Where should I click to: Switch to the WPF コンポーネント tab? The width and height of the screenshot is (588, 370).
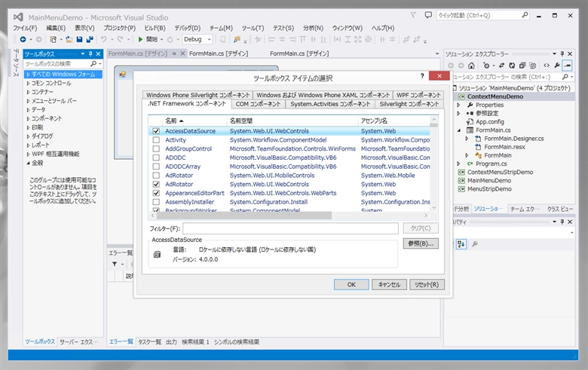coord(418,95)
